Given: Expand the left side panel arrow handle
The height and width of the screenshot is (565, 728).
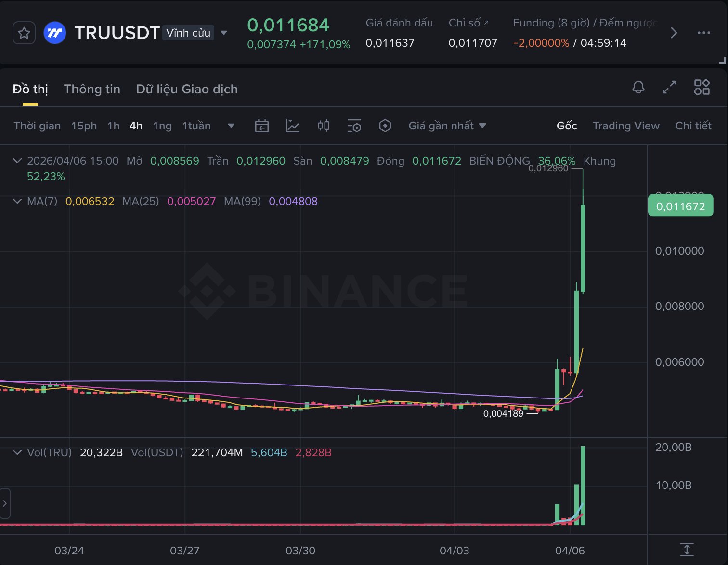Looking at the screenshot, I should click(x=5, y=503).
